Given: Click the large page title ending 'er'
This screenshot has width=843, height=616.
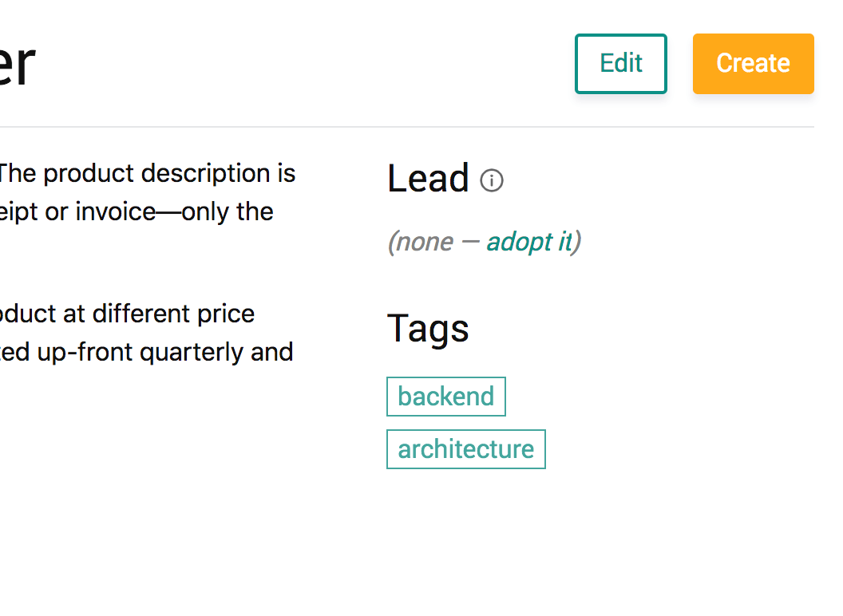Looking at the screenshot, I should (x=18, y=65).
